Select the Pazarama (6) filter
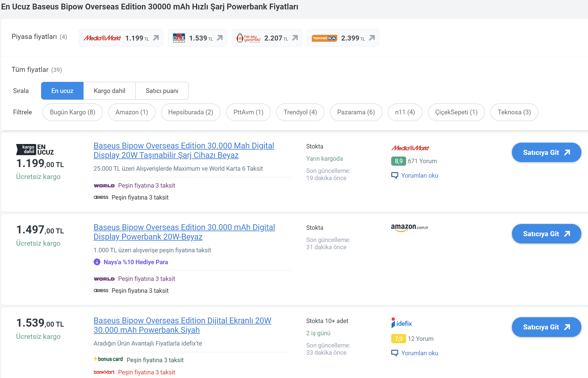Screen dimensions: 588x378 356,112
